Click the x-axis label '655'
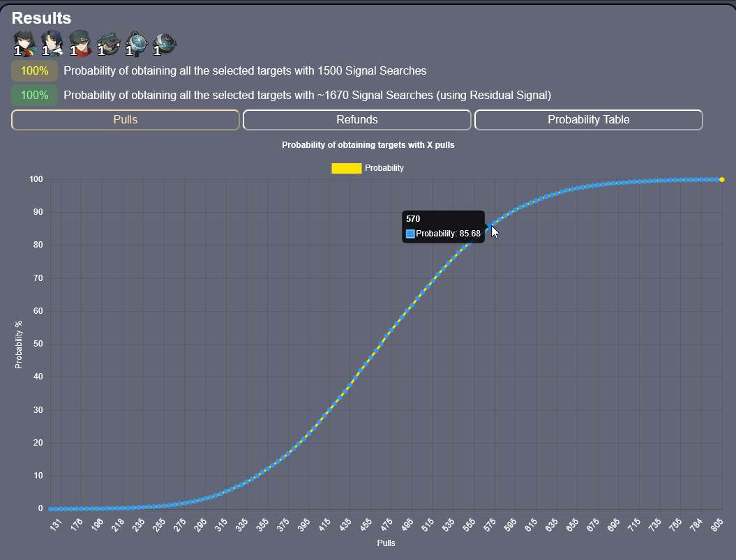Viewport: 736px width, 560px height. pyautogui.click(x=572, y=525)
